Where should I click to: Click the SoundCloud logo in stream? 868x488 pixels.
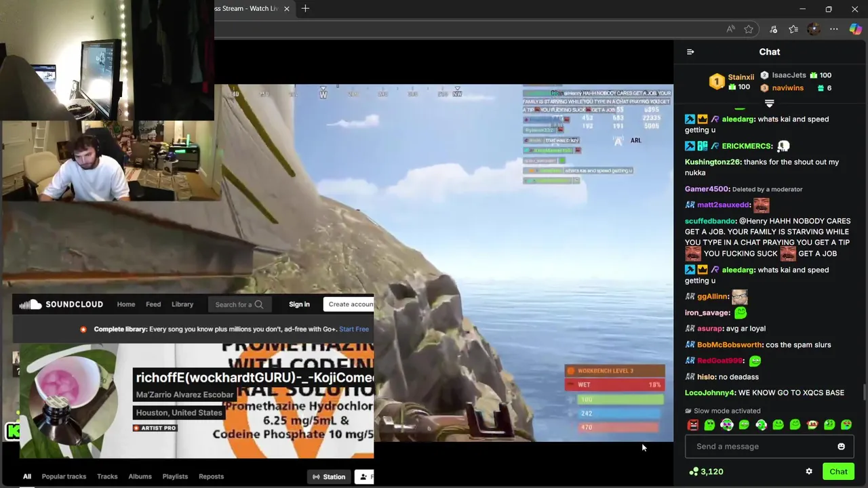coord(61,305)
